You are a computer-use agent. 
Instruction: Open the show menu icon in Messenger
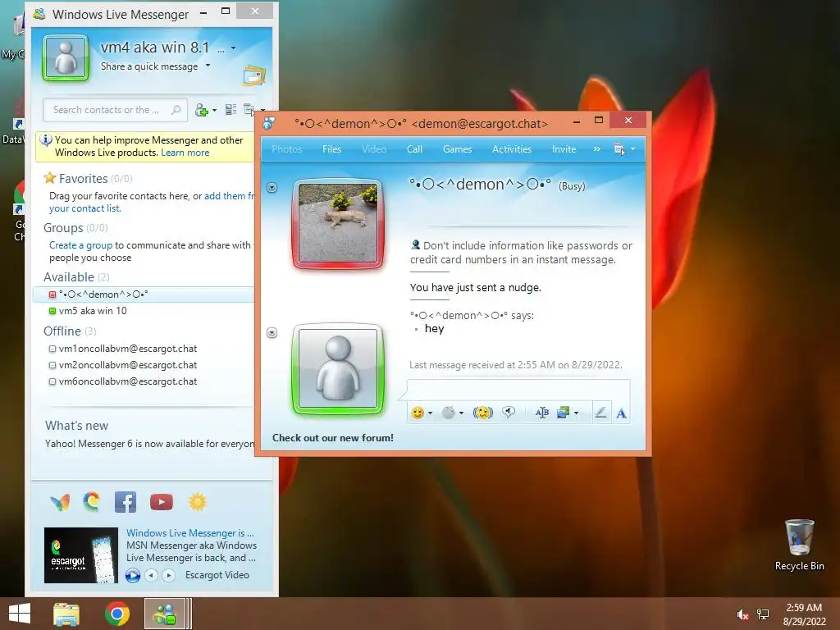click(249, 110)
